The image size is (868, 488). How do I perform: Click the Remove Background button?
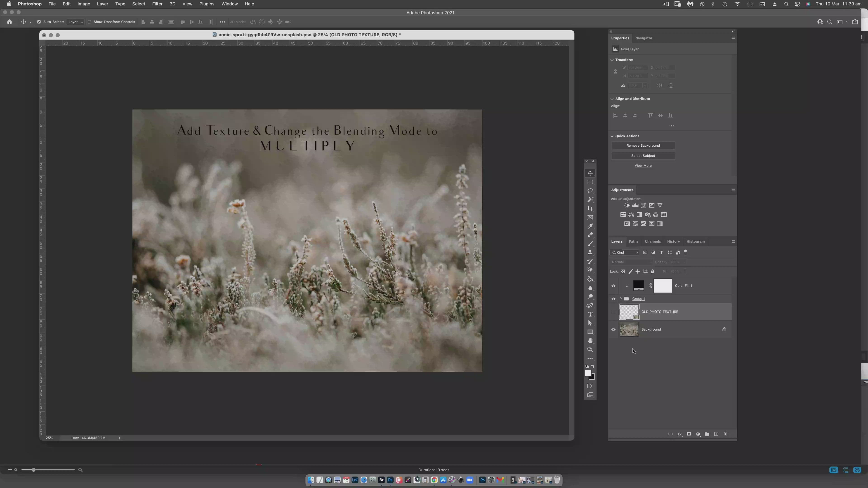tap(643, 145)
